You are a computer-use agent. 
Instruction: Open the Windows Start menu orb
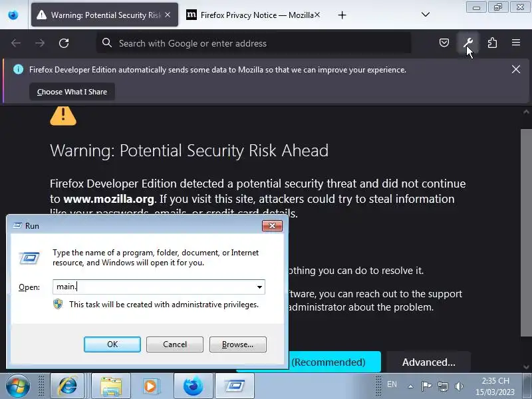point(17,386)
